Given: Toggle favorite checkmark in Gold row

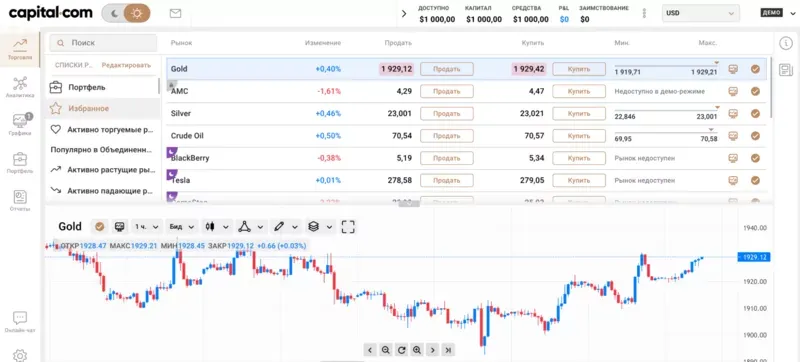Looking at the screenshot, I should (755, 69).
